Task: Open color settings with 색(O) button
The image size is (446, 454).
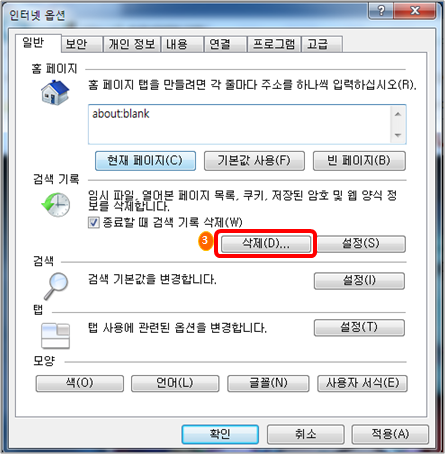Action: 80,383
